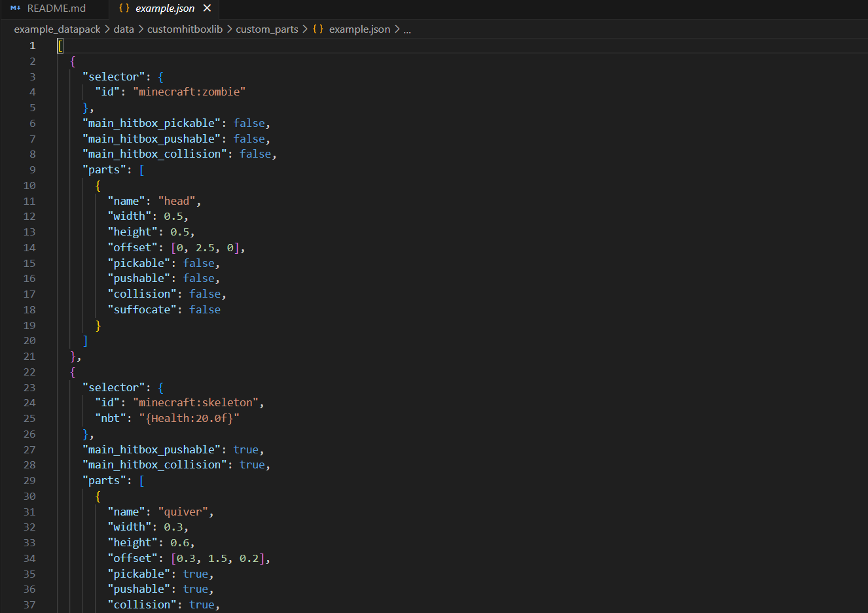The image size is (868, 613).
Task: Click the 2.5 value in the zombie offset array
Action: [x=205, y=248]
